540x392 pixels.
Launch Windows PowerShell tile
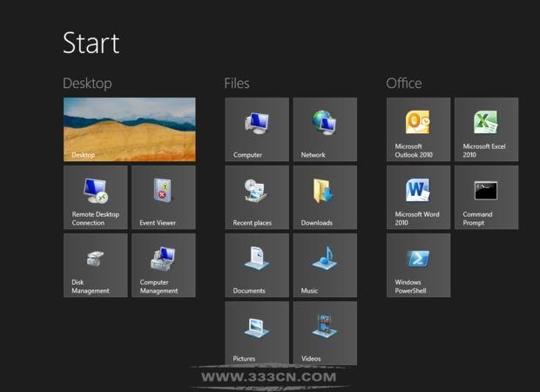click(x=418, y=265)
